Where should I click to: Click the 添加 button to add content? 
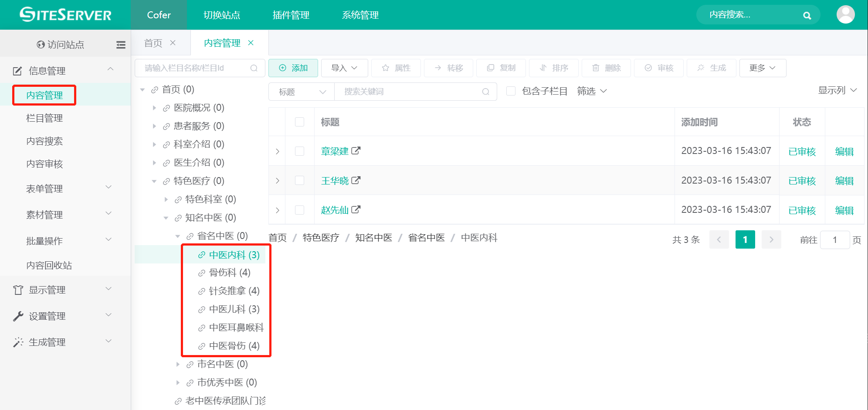pos(293,68)
